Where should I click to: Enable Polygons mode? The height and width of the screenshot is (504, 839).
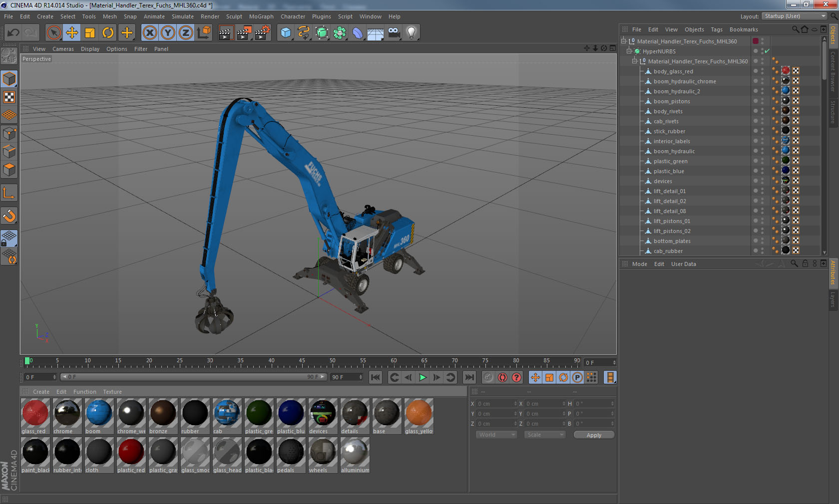coord(9,170)
